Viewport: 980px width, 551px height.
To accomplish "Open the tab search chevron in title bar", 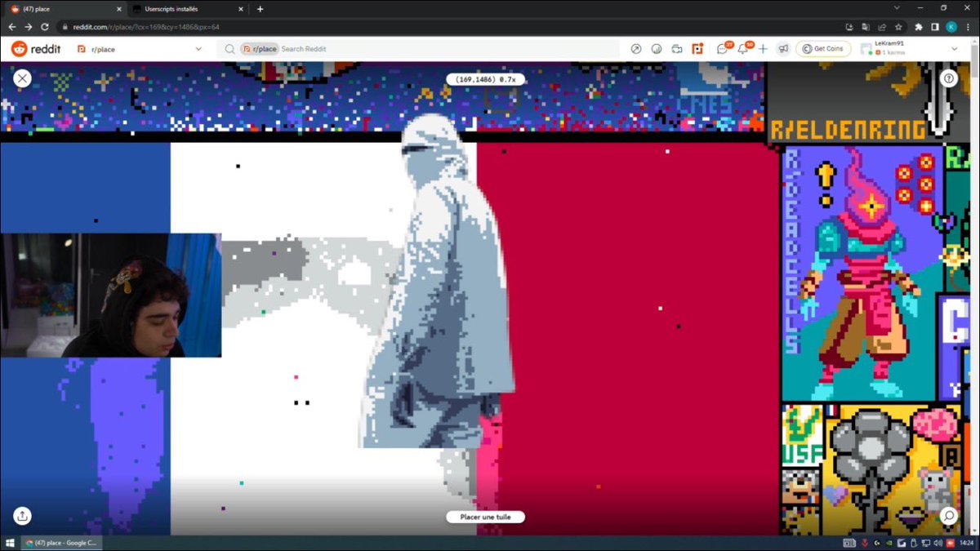I will point(898,8).
